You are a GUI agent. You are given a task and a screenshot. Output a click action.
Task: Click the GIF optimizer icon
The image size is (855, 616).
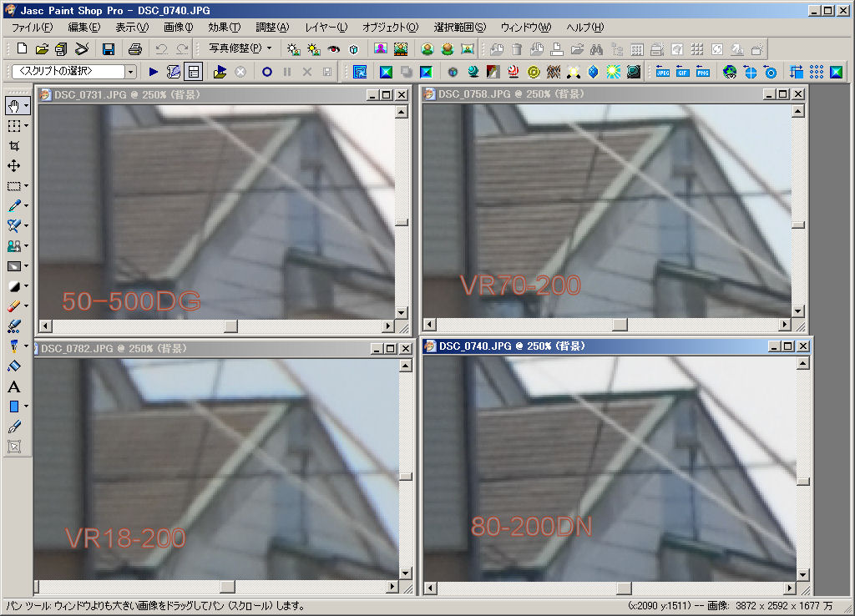tap(683, 72)
